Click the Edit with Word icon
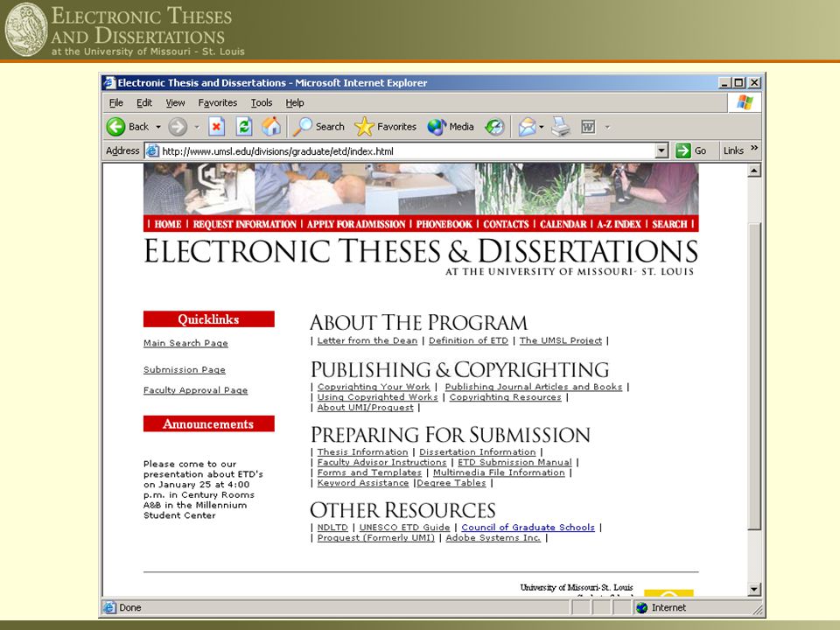The width and height of the screenshot is (840, 630). point(588,127)
